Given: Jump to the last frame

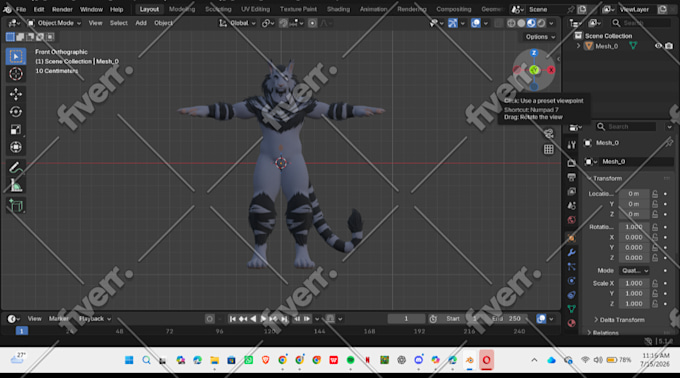Looking at the screenshot, I should point(284,319).
